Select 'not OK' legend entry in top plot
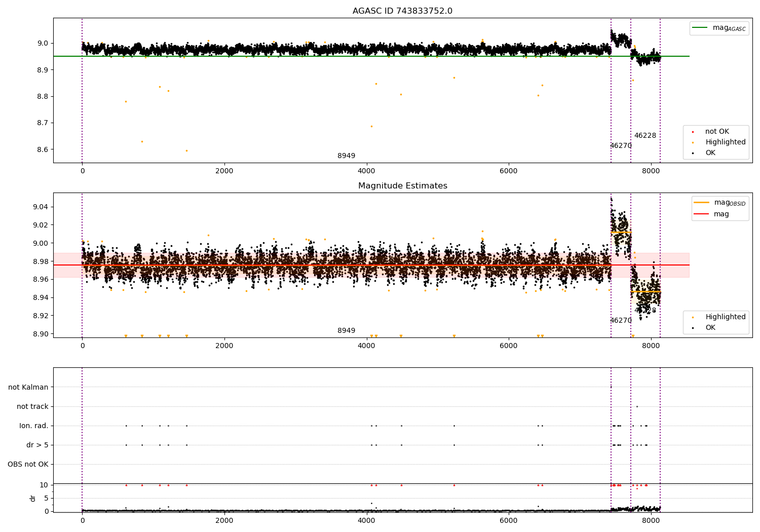This screenshot has height=532, width=760. pyautogui.click(x=717, y=132)
